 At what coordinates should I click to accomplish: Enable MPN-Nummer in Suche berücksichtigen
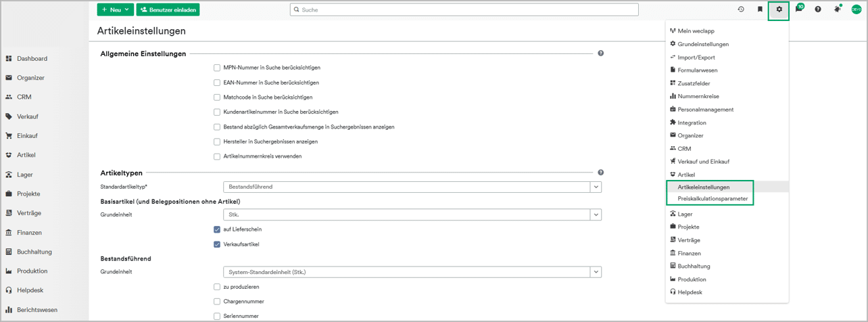pos(217,68)
